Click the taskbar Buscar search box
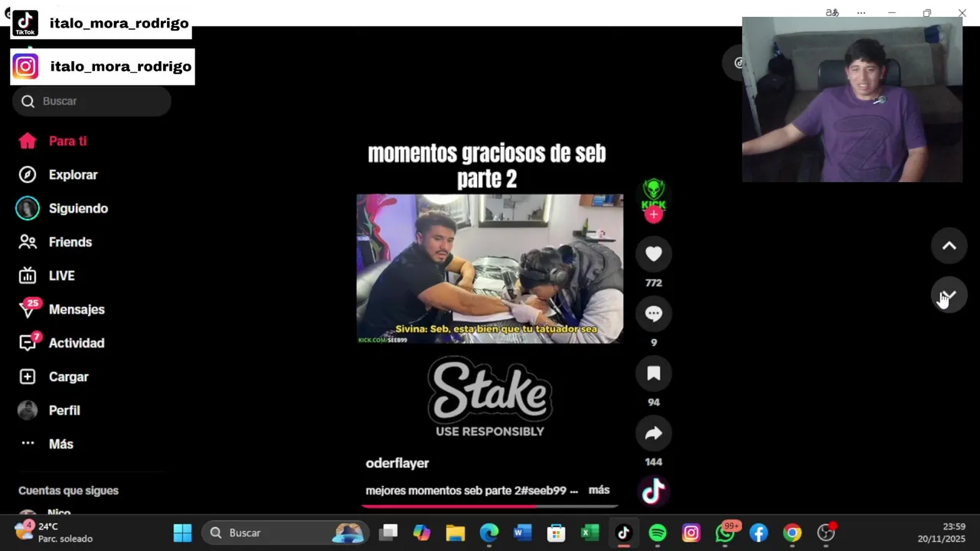The image size is (980, 551). 285,533
